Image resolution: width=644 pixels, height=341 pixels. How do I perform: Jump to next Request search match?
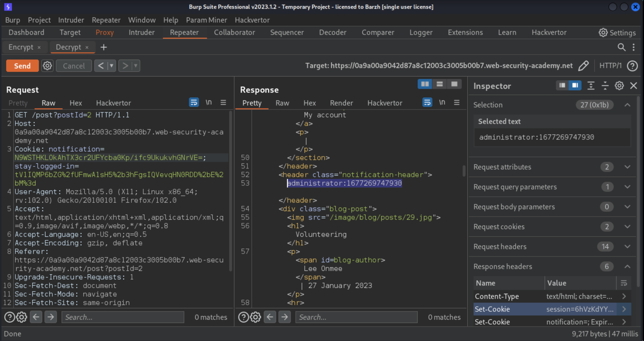click(x=51, y=317)
